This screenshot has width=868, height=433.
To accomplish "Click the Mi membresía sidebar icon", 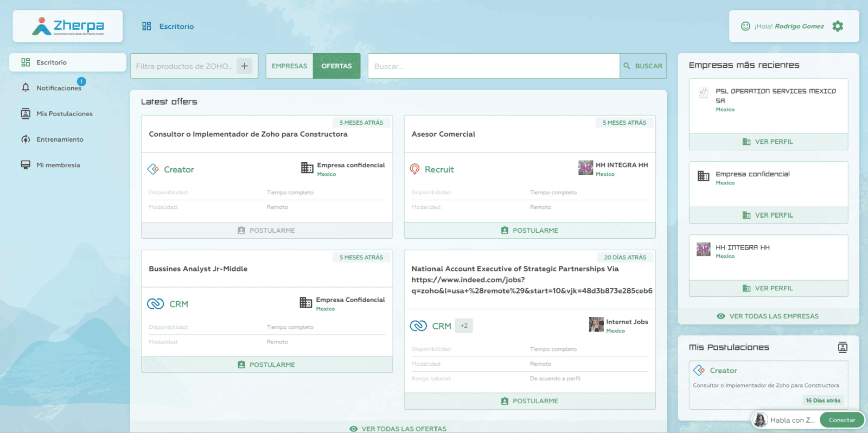I will [25, 165].
